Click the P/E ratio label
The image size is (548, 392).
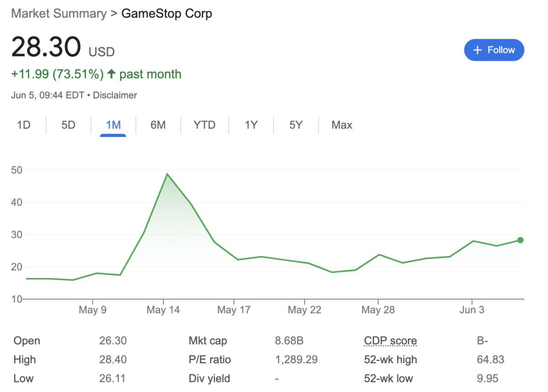click(x=210, y=360)
